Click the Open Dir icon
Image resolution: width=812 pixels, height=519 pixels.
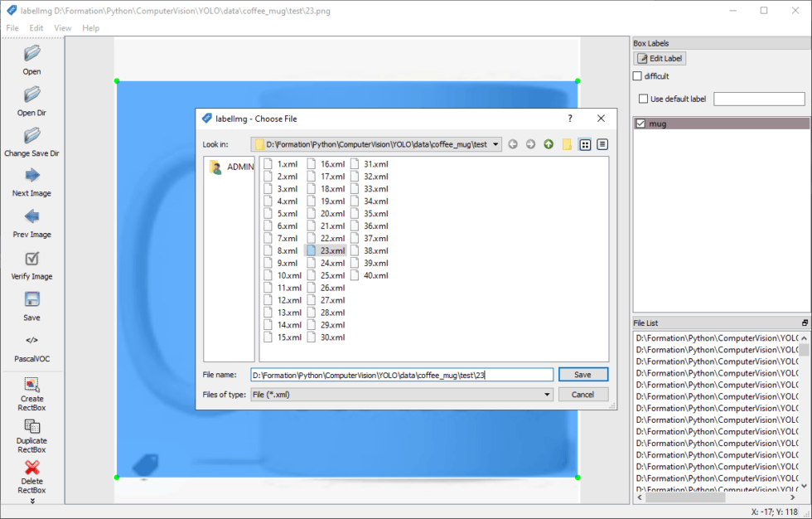point(31,95)
